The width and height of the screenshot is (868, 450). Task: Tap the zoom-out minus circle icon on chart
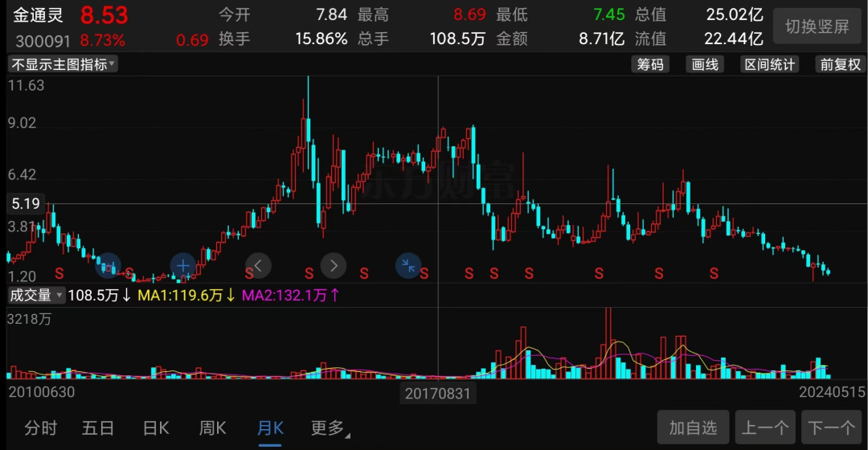pos(108,267)
